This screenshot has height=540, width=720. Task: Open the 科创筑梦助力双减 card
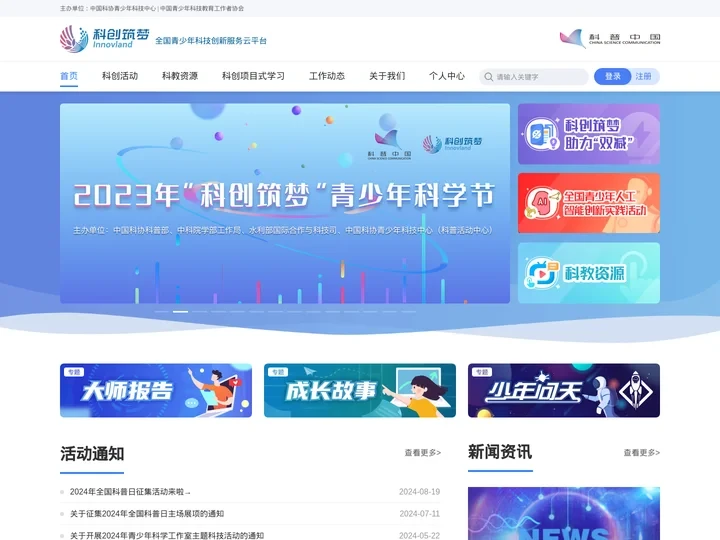click(589, 134)
